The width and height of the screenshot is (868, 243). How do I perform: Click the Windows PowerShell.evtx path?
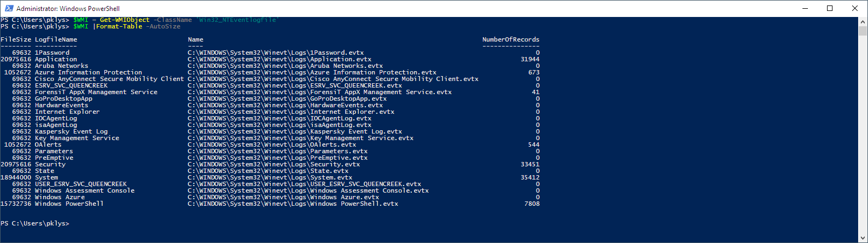(293, 204)
